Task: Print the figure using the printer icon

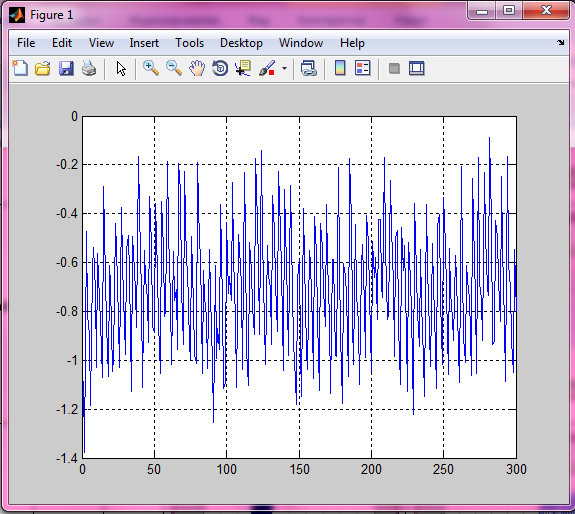Action: click(x=89, y=68)
